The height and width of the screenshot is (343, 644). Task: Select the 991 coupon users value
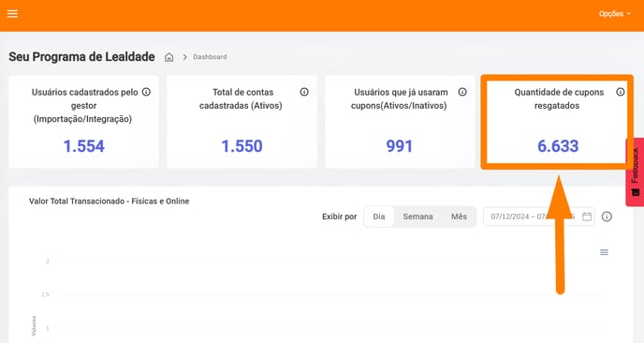click(x=399, y=146)
